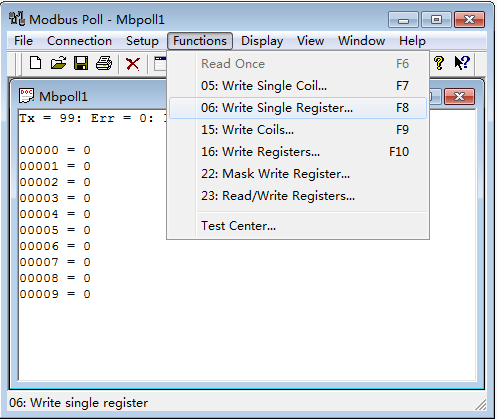Click the yellow question mark About icon

click(439, 63)
